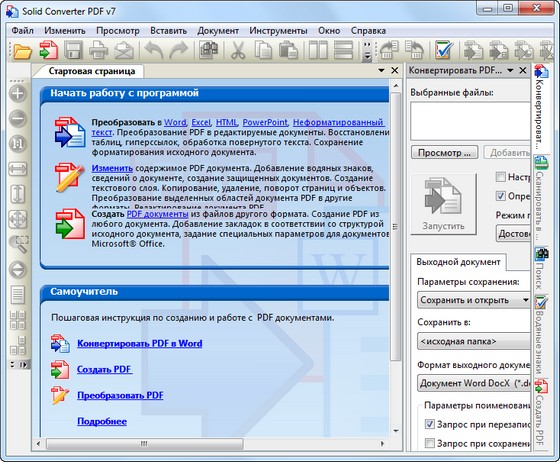This screenshot has width=560, height=462.
Task: Click the binoculars search toolbar icon
Action: (209, 50)
